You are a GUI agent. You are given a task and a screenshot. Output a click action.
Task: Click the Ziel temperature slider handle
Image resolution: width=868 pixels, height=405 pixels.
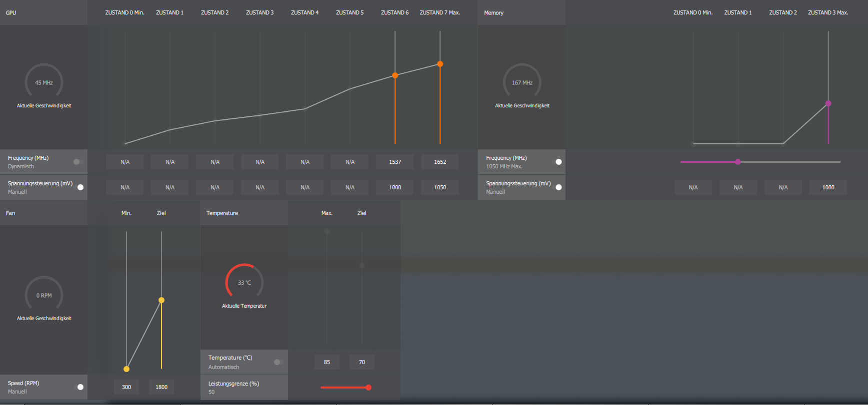(362, 265)
